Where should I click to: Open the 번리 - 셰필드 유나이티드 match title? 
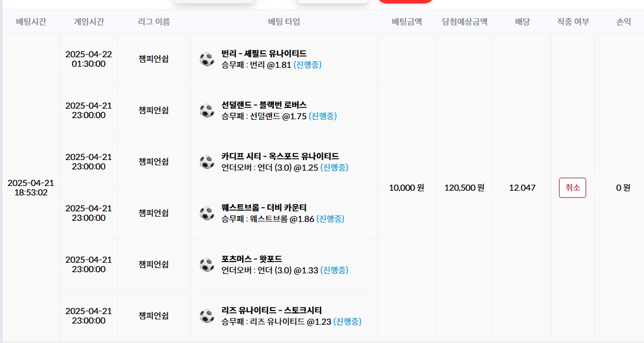point(264,54)
